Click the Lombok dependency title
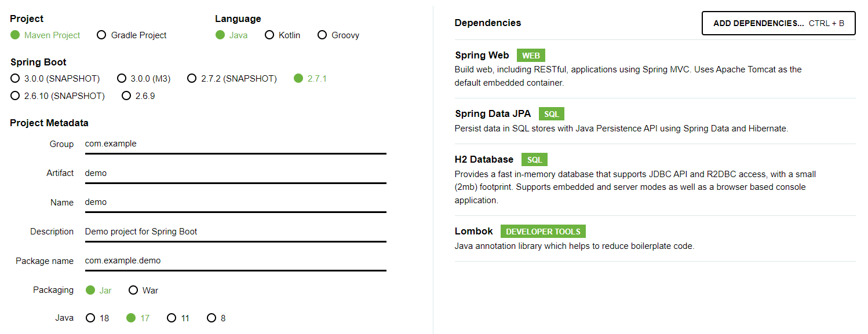The height and width of the screenshot is (334, 868). 474,232
